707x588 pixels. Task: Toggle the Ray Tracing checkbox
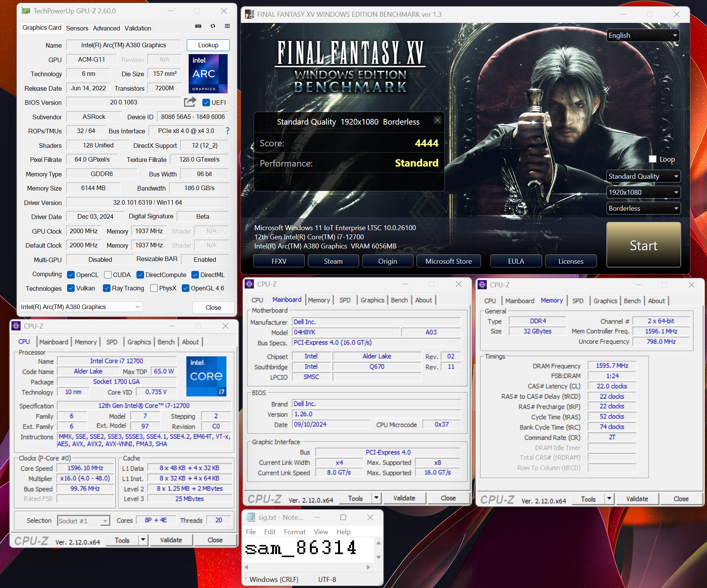coord(107,288)
